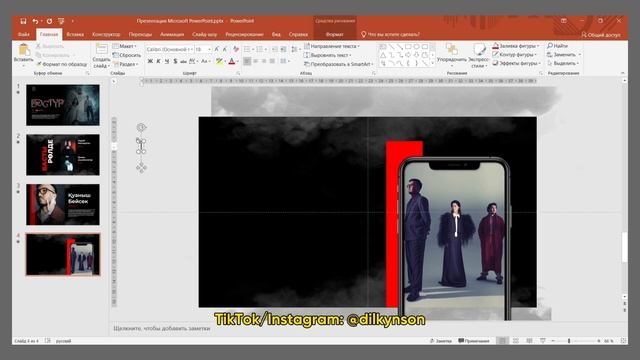
Task: Clear all text formatting
Action: pyautogui.click(x=236, y=49)
